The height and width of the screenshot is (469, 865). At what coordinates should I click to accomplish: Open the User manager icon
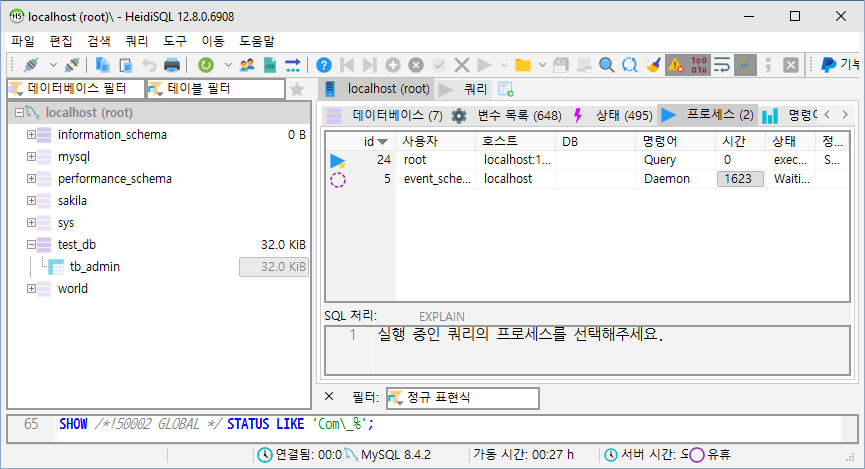(x=247, y=65)
